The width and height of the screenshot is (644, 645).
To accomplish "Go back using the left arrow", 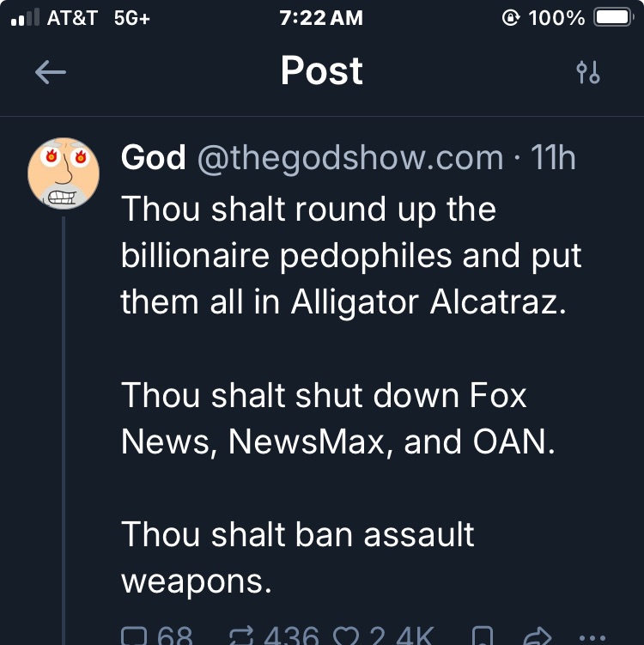I will tap(51, 73).
